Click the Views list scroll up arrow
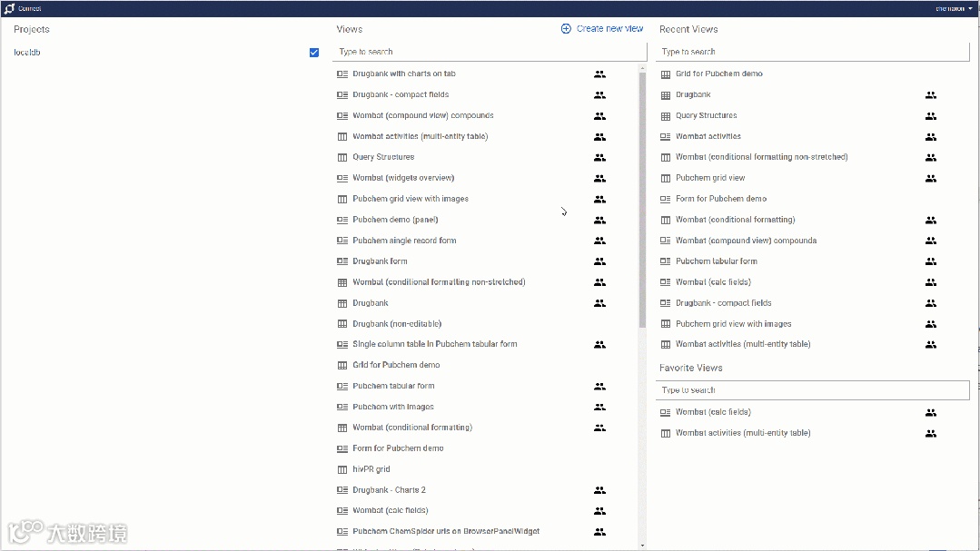980x551 pixels. click(642, 67)
